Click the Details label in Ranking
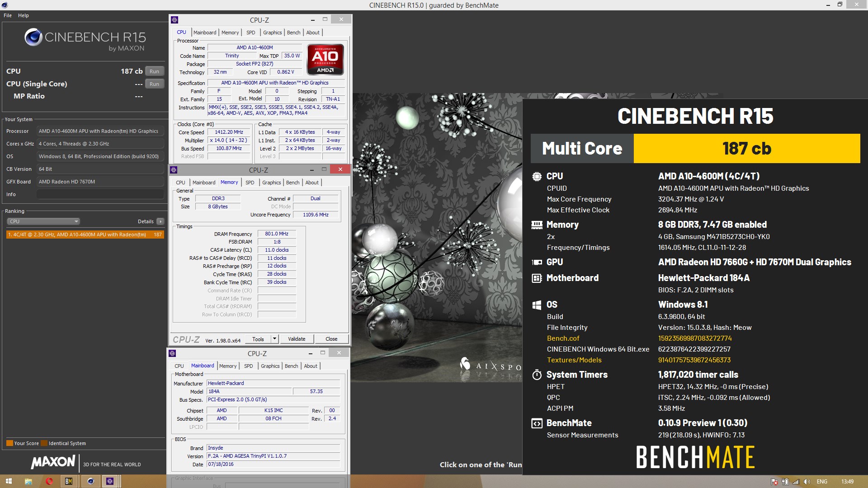This screenshot has height=488, width=868. pyautogui.click(x=146, y=221)
